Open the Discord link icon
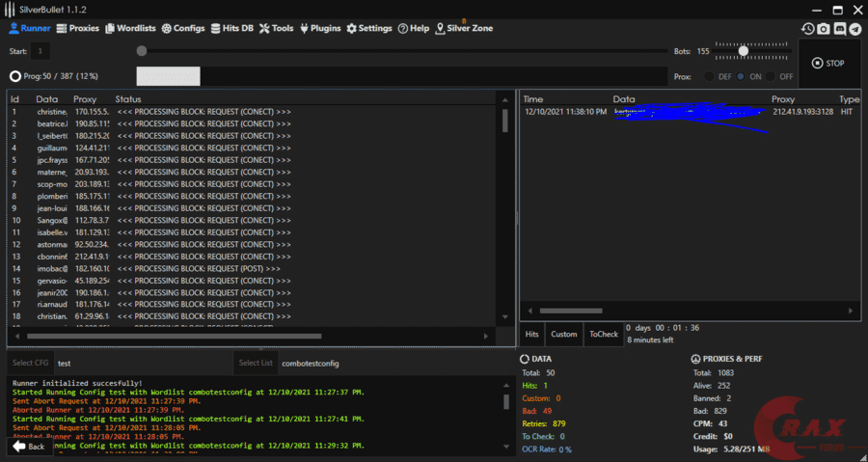 [840, 29]
